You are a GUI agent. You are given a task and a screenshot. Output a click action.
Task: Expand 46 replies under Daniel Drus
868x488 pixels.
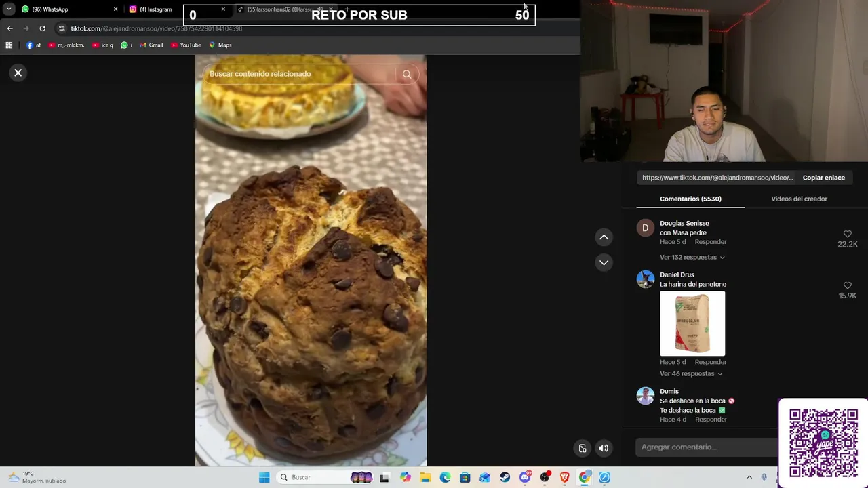691,373
